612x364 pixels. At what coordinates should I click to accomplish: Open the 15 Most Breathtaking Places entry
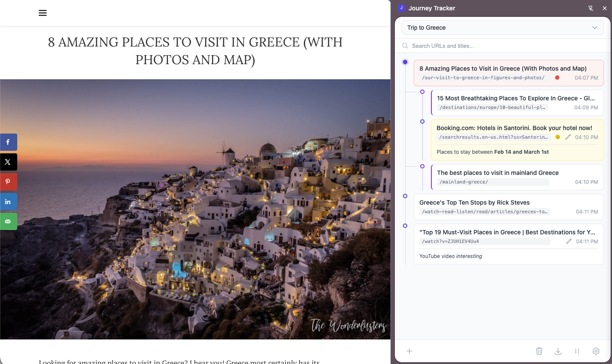point(515,98)
